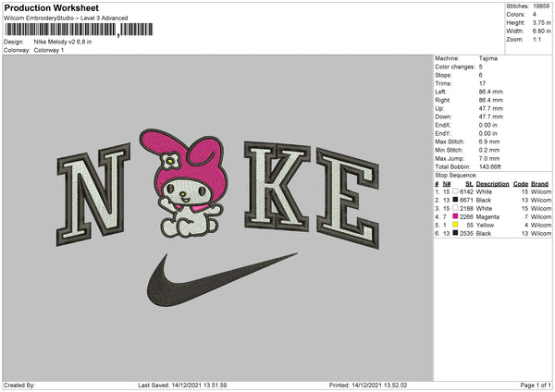
Task: Click the Max Jump value 7.0 mm
Action: click(489, 158)
